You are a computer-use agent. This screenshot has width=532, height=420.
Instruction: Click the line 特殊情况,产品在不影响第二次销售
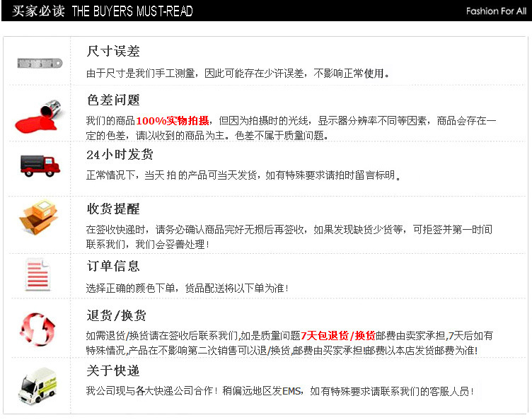pos(282,350)
